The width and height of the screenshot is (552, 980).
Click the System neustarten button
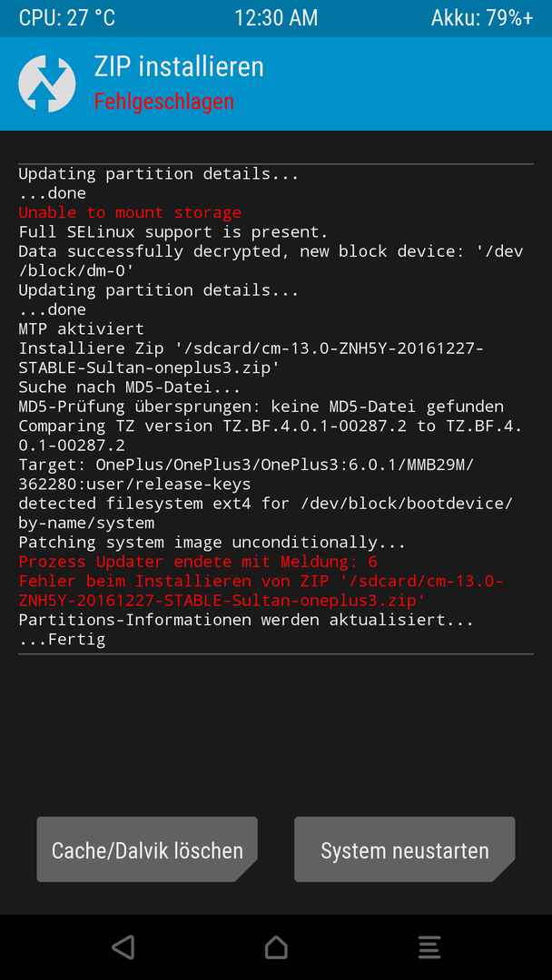(404, 849)
